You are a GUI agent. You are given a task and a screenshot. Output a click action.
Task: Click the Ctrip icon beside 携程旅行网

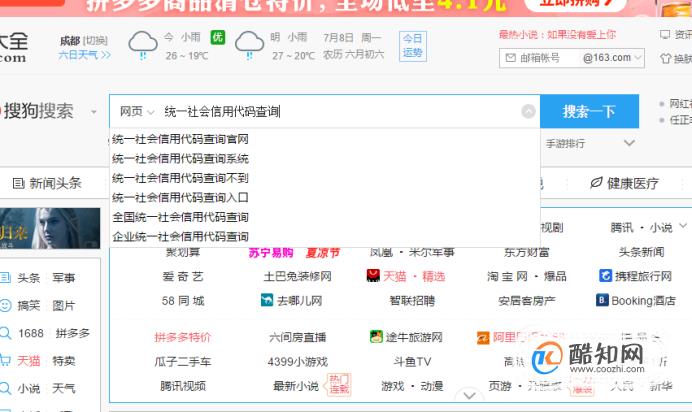605,276
